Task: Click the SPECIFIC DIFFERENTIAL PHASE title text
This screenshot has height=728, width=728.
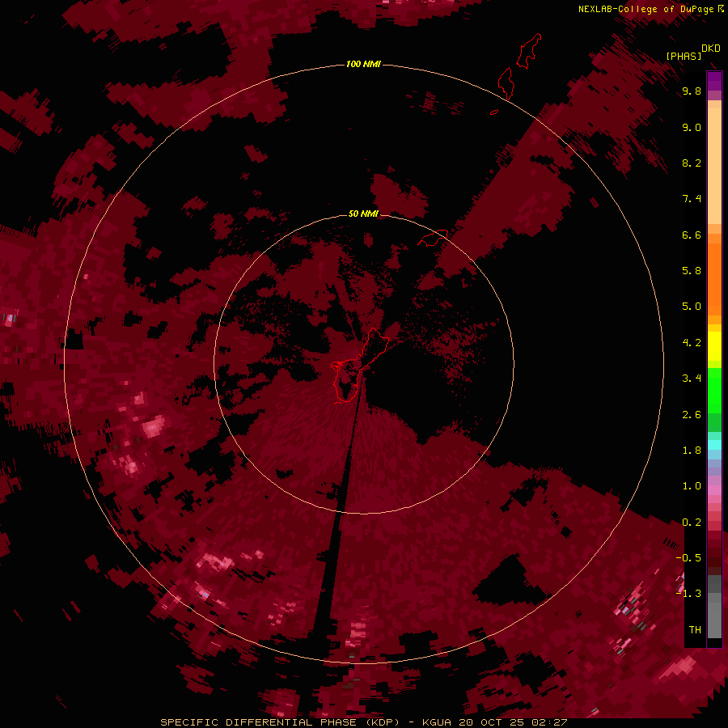Action: [x=259, y=722]
